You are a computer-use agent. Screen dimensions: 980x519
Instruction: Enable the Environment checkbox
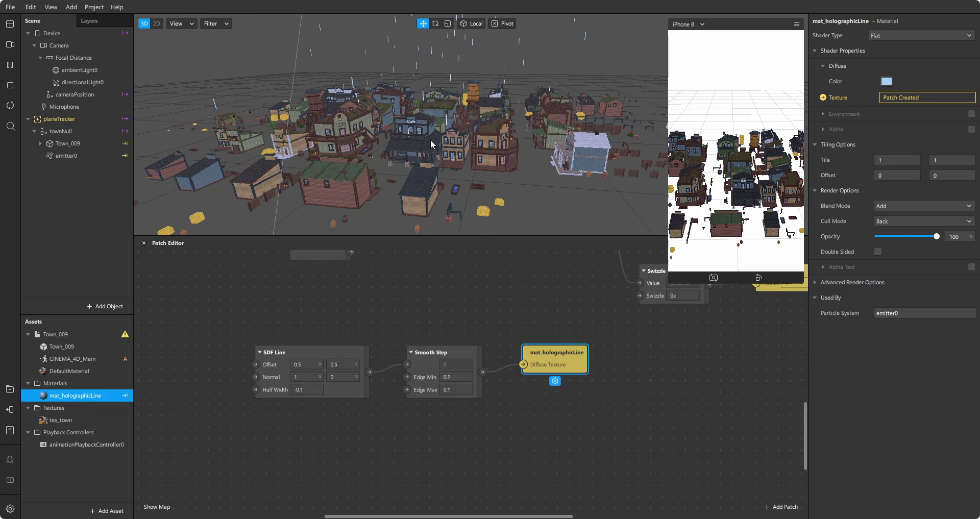tap(971, 114)
